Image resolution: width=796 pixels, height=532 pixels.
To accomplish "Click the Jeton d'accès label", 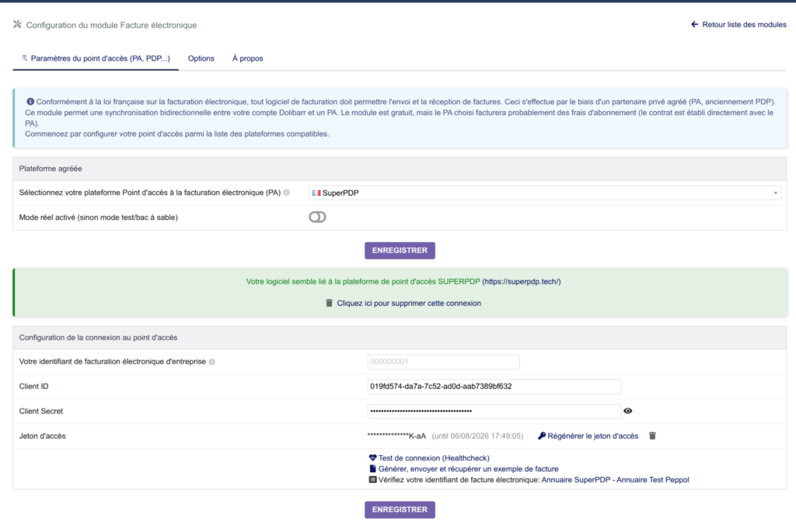I will tap(42, 436).
